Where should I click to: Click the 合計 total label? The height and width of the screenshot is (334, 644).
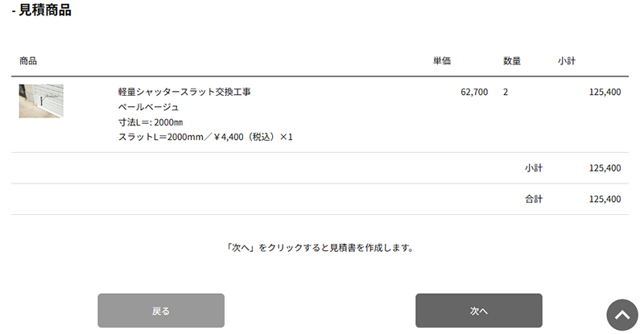click(x=533, y=199)
